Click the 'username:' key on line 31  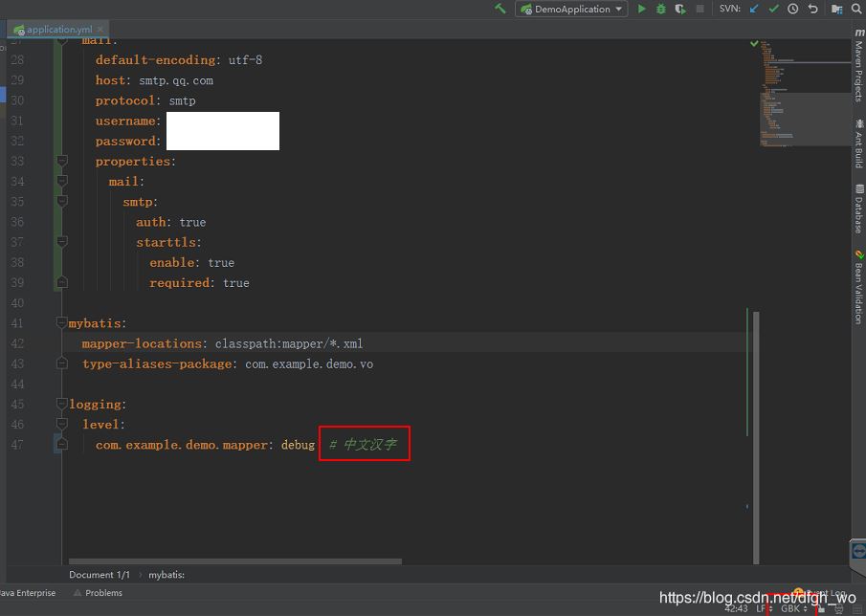tap(127, 121)
